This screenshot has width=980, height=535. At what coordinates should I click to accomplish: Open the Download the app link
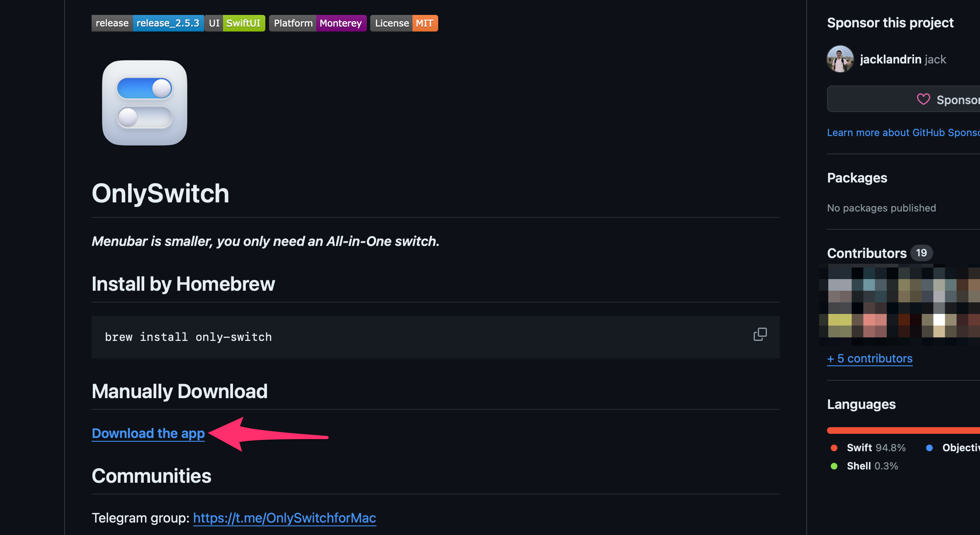(x=148, y=433)
